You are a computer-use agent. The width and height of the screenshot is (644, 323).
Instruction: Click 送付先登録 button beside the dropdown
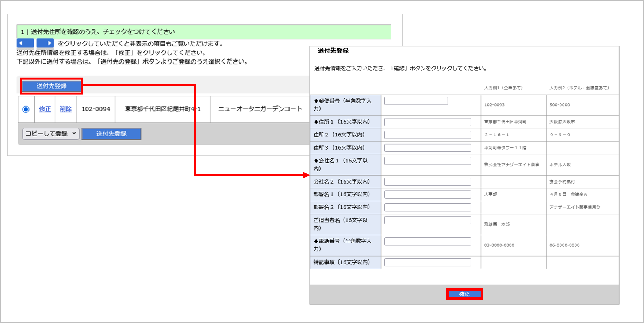coord(111,134)
